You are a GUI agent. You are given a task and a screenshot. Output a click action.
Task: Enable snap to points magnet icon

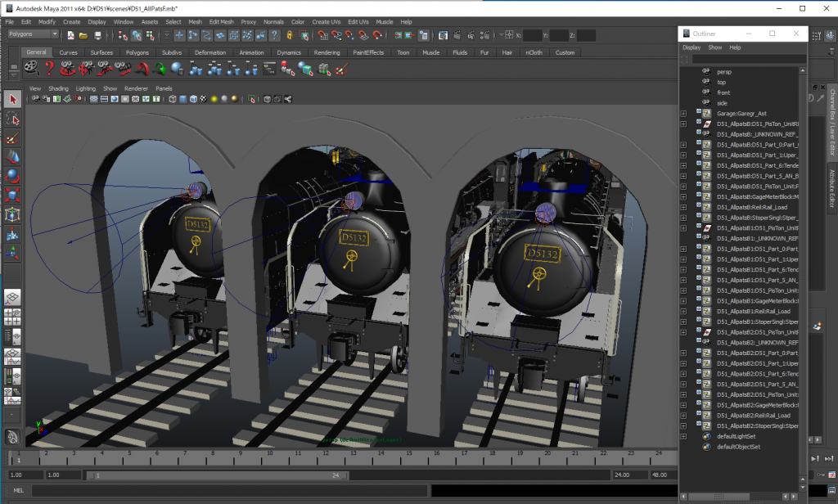(349, 35)
